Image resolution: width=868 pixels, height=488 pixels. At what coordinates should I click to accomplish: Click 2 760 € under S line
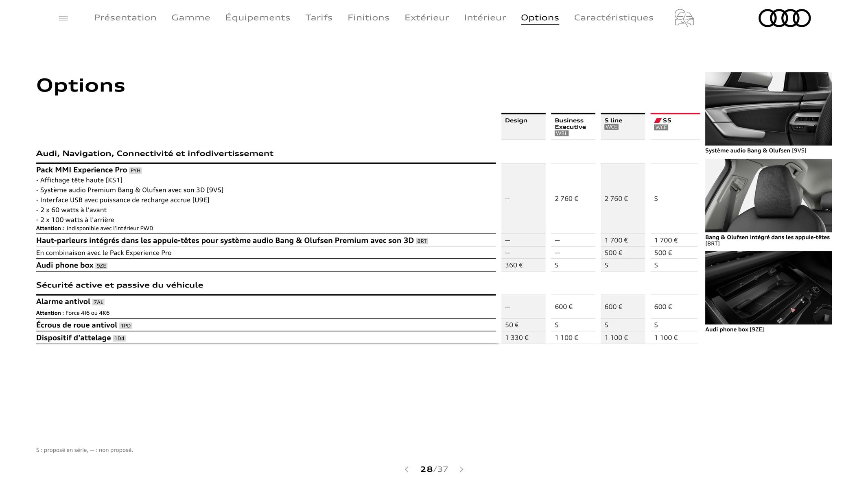[616, 198]
